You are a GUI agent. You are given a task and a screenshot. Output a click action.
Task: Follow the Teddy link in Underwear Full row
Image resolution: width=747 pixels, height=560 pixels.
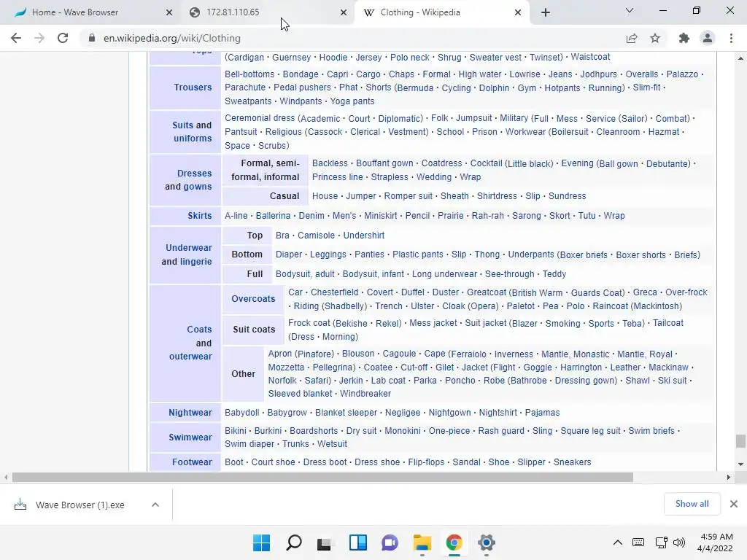click(554, 274)
